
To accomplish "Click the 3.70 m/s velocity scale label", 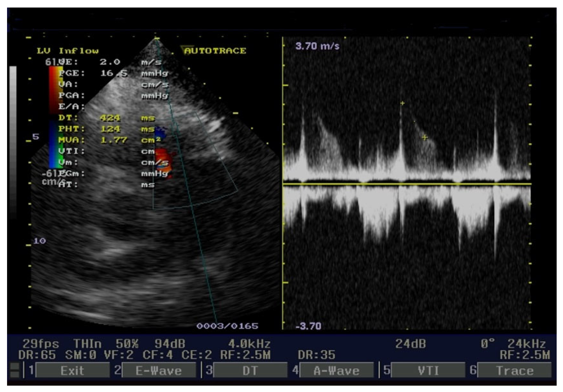I will 317,46.
